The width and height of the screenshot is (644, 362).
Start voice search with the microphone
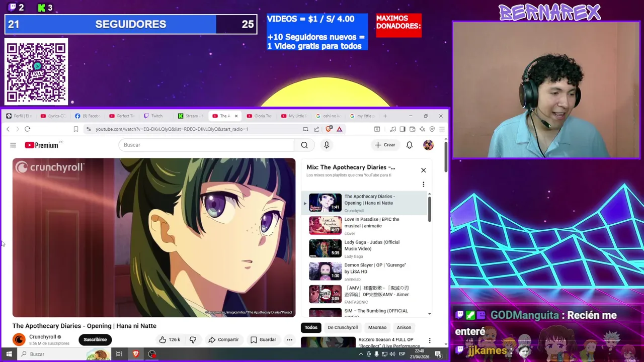(x=327, y=145)
